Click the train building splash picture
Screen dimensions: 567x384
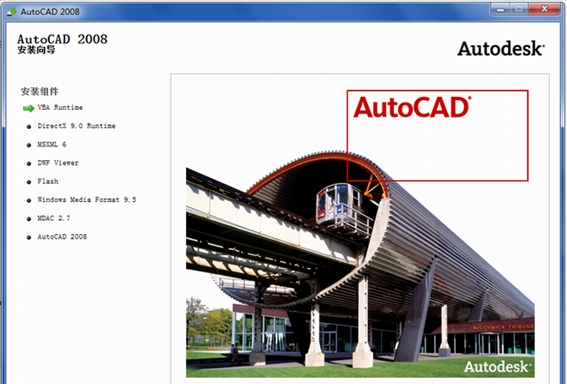click(360, 264)
